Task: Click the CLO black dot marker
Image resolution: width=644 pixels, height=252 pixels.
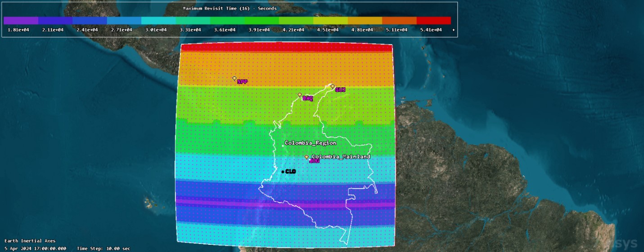Action: pyautogui.click(x=283, y=172)
